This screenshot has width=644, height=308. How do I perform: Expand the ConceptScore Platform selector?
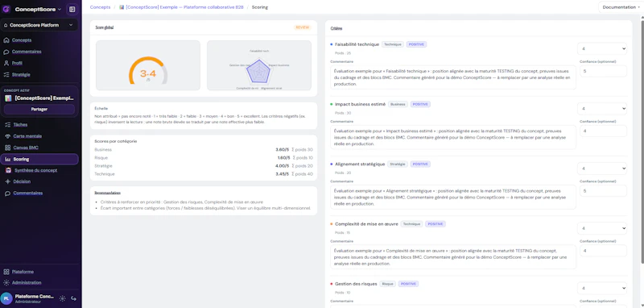(x=39, y=25)
